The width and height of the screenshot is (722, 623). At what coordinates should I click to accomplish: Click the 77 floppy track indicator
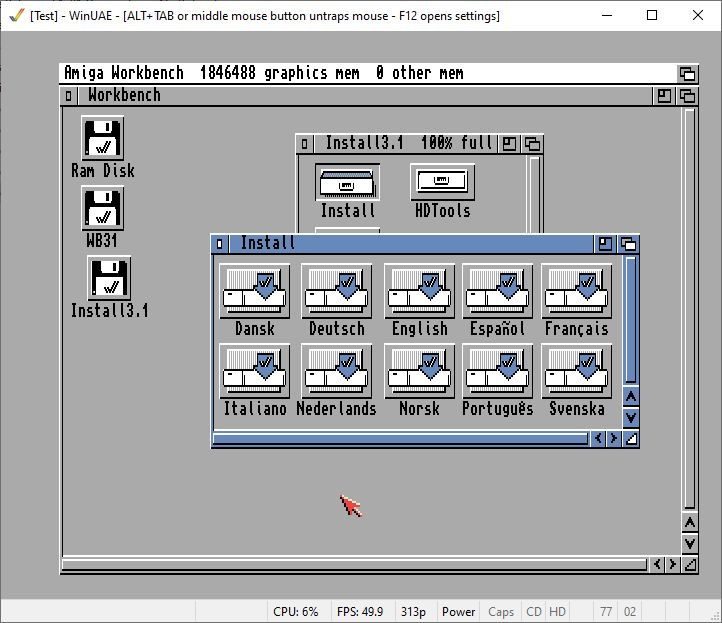(606, 611)
